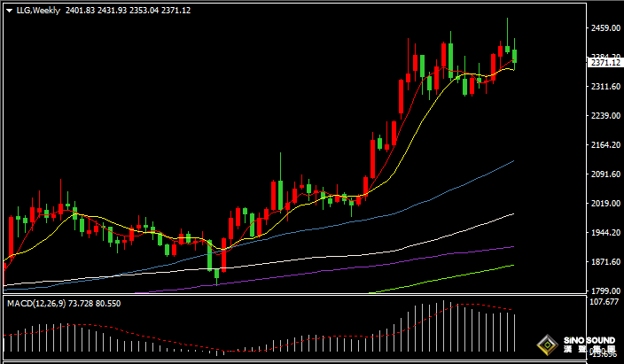Select the current price label 2371.12
The width and height of the screenshot is (624, 364).
(604, 63)
